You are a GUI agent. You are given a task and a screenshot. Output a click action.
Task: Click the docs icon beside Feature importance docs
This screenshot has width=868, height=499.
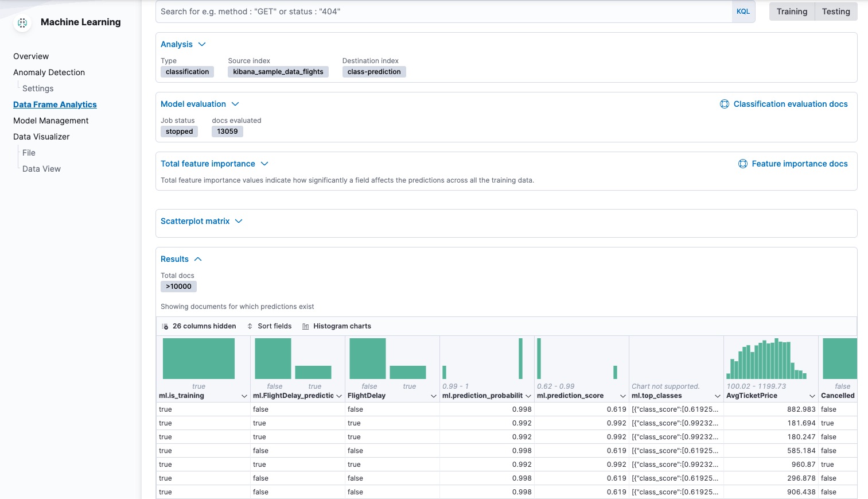coord(743,164)
